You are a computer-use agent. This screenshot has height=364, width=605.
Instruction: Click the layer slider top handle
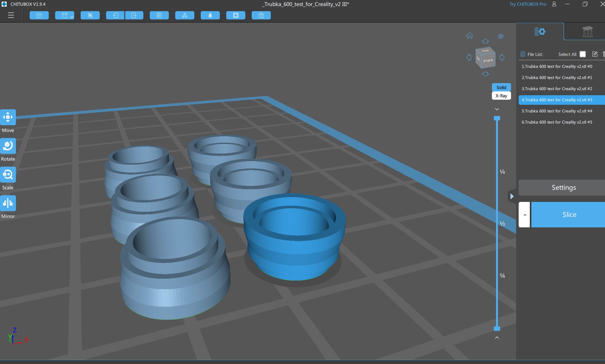[497, 118]
